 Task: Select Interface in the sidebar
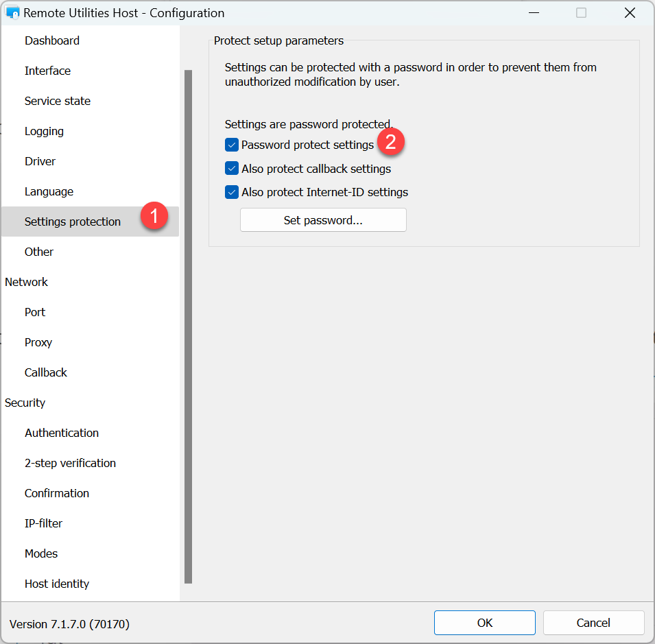[x=47, y=71]
